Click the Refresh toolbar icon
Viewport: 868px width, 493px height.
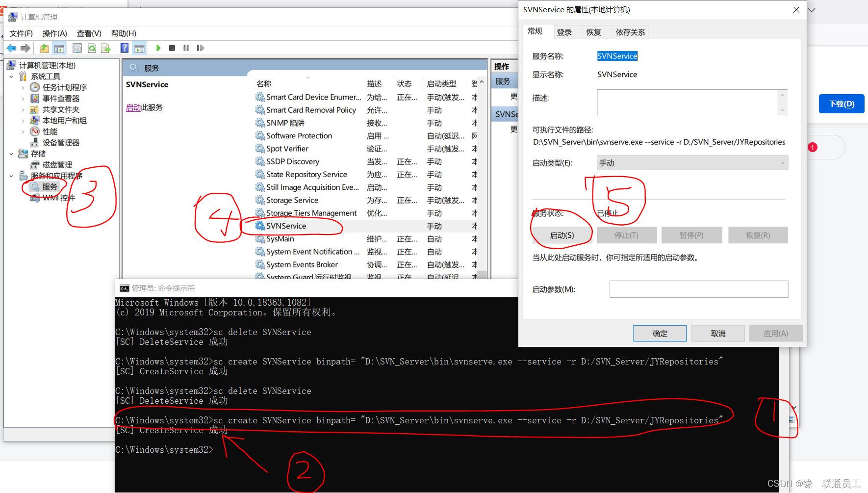[92, 48]
